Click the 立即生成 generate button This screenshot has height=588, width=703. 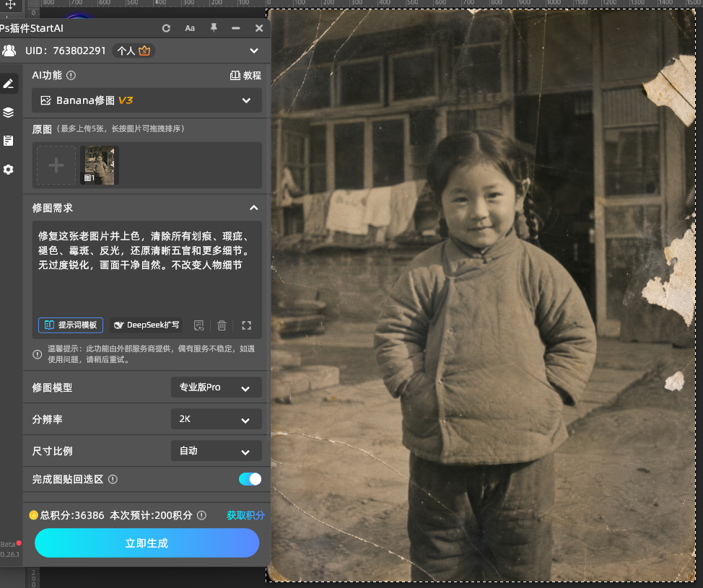click(147, 543)
